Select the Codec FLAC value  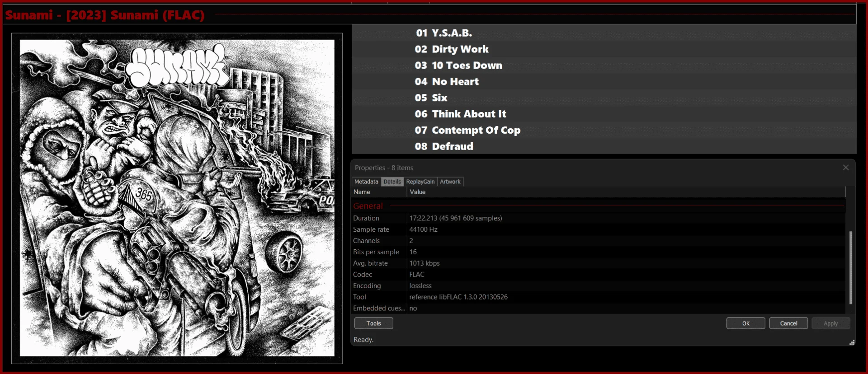coord(416,275)
